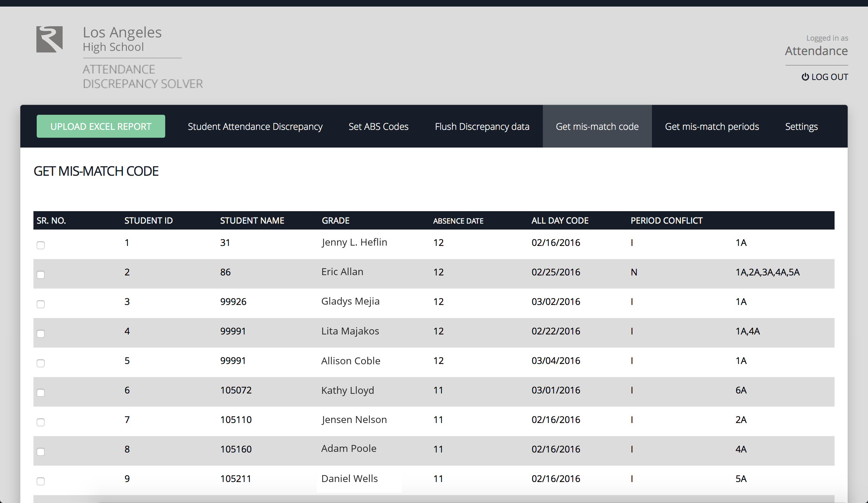Click the SR. NO. column header
Screen dimensions: 868x503
(x=51, y=220)
